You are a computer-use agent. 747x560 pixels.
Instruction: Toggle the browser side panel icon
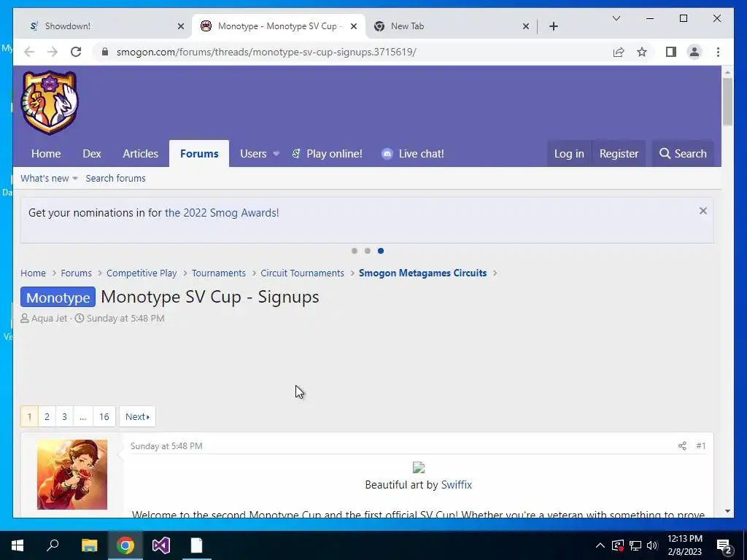[671, 52]
